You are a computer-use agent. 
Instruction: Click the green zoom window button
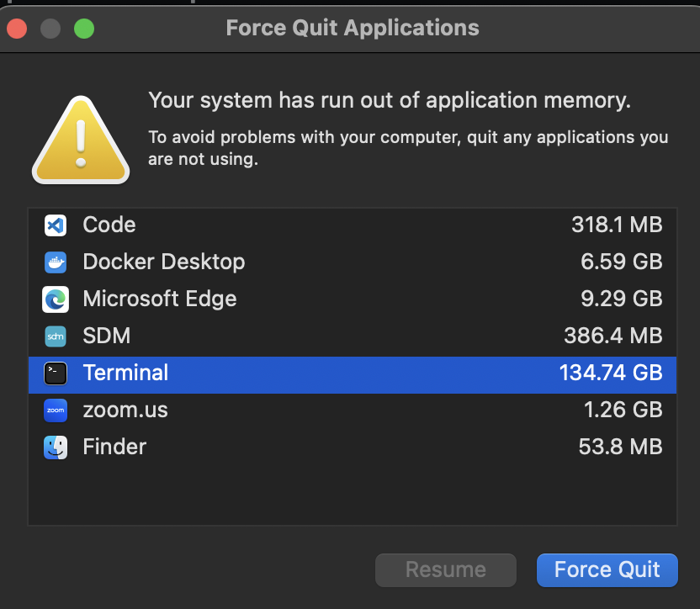[84, 29]
